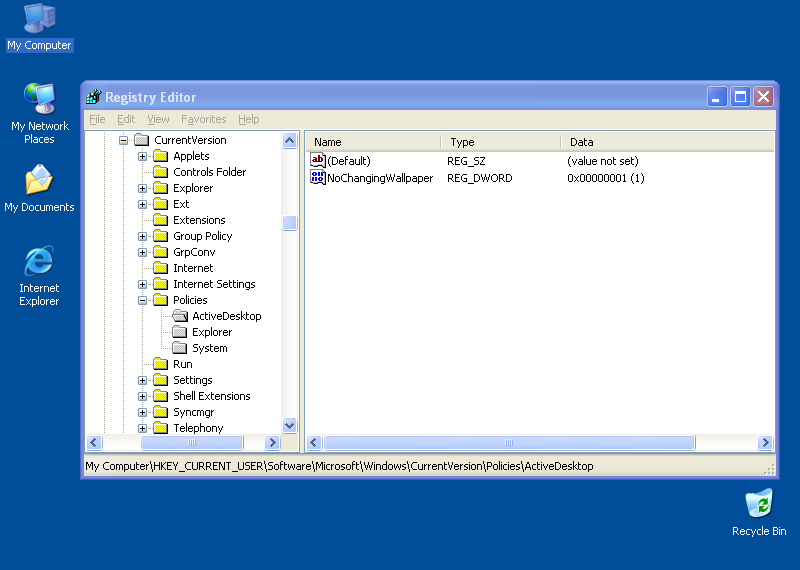Click the Extensions folder icon
This screenshot has height=570, width=800.
click(x=160, y=220)
